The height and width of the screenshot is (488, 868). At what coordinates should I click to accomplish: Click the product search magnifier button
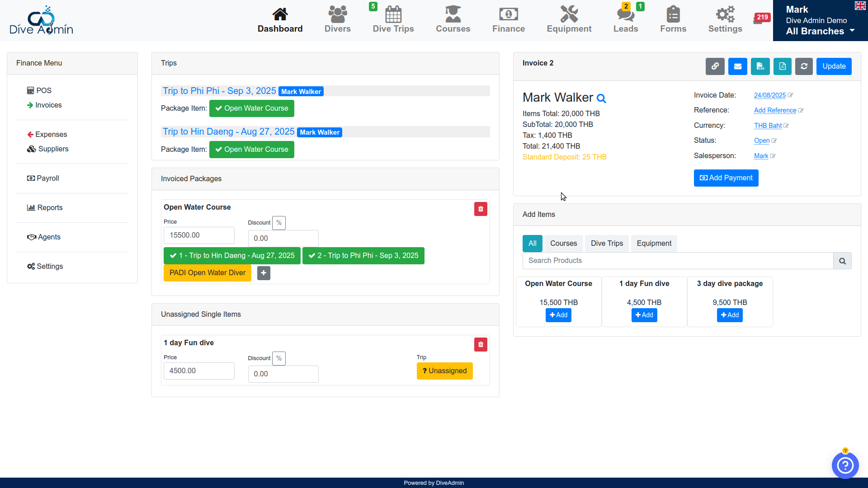click(x=842, y=261)
